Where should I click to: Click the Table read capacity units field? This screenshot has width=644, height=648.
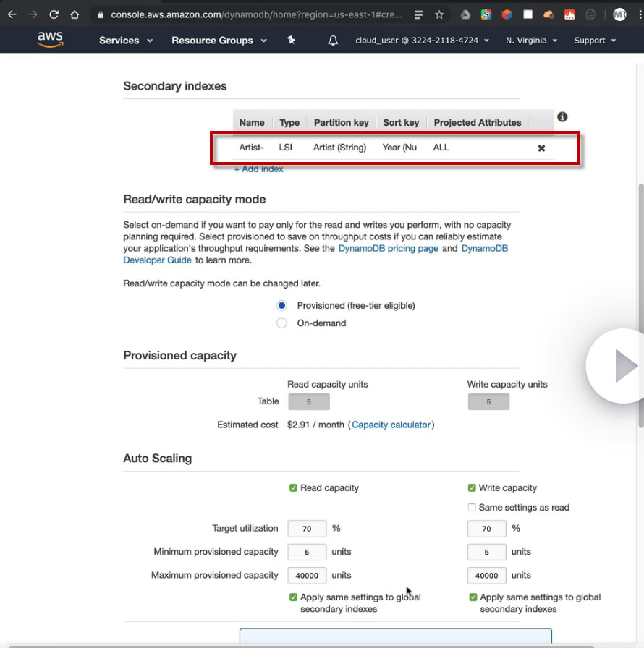point(309,401)
